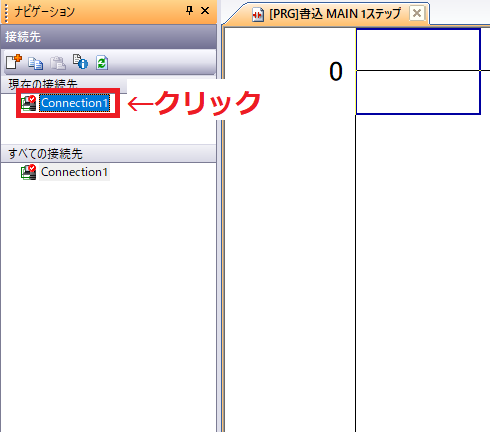
Task: Select the blue-outlined ladder cell
Action: pos(418,72)
